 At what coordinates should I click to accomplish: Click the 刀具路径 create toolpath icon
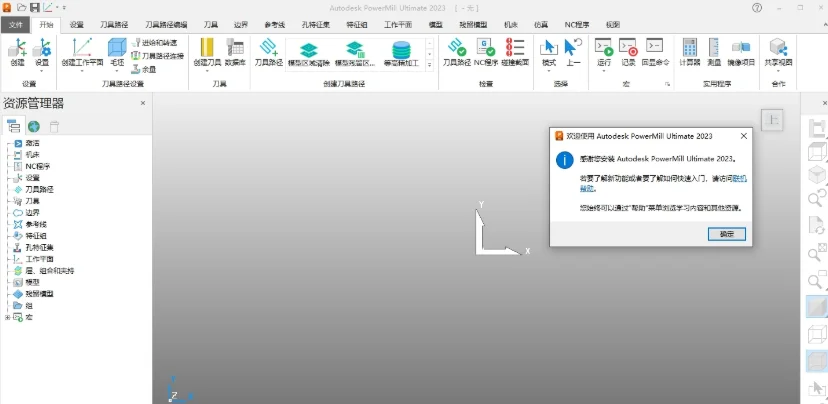coord(269,48)
